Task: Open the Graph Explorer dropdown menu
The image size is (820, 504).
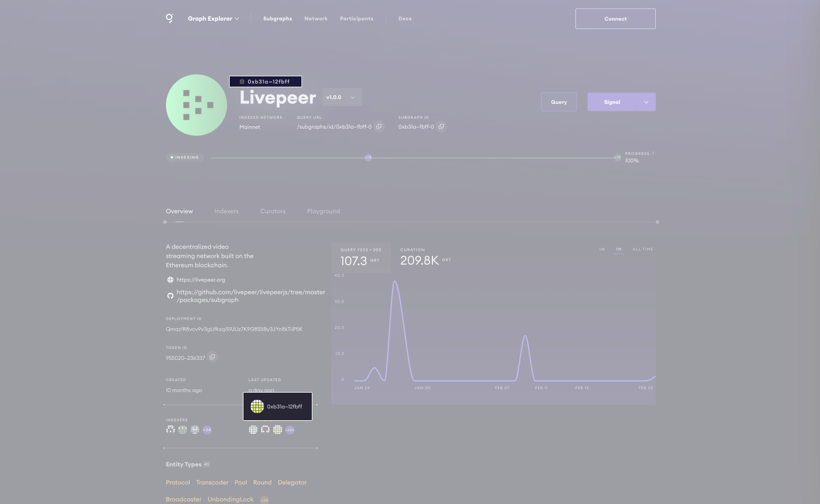Action: (213, 18)
